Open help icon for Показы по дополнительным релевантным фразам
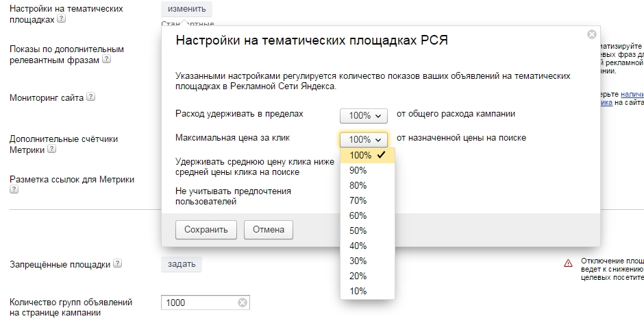The width and height of the screenshot is (644, 319). [106, 59]
